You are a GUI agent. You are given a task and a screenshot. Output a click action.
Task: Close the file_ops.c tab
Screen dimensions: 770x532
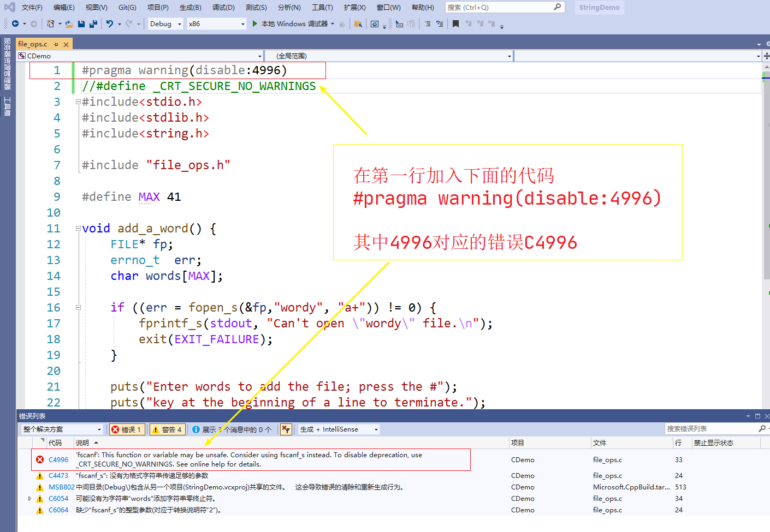[x=66, y=44]
